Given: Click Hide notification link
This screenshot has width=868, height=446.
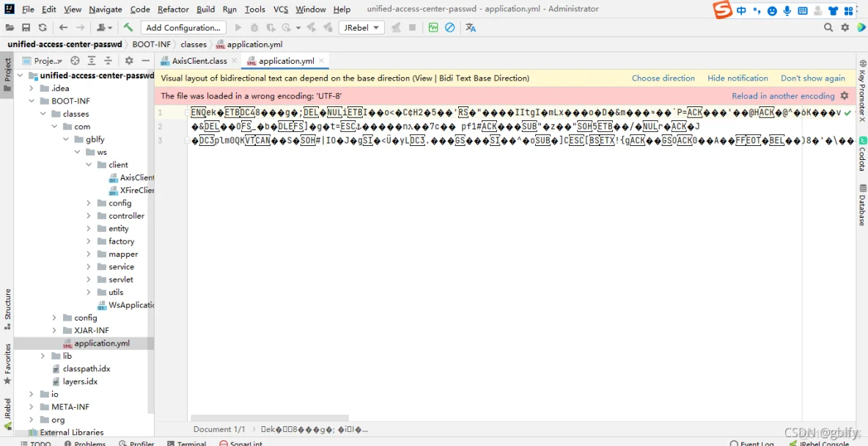Looking at the screenshot, I should 738,78.
